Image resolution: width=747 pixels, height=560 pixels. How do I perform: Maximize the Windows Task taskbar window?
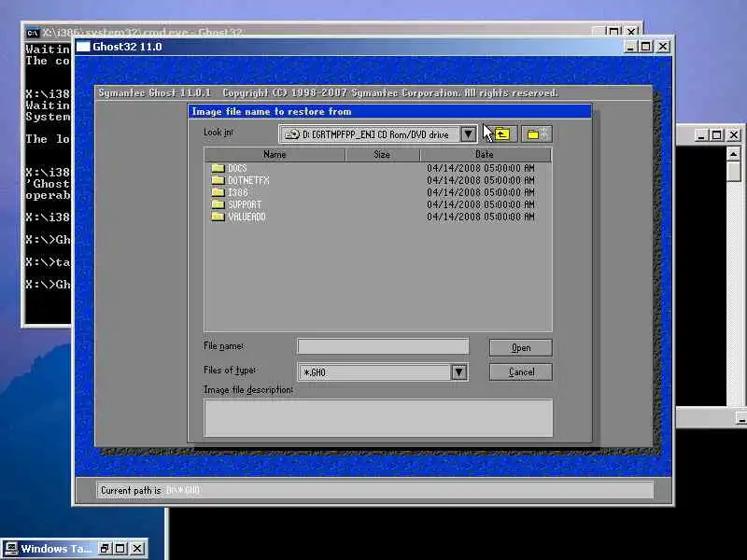click(x=120, y=549)
